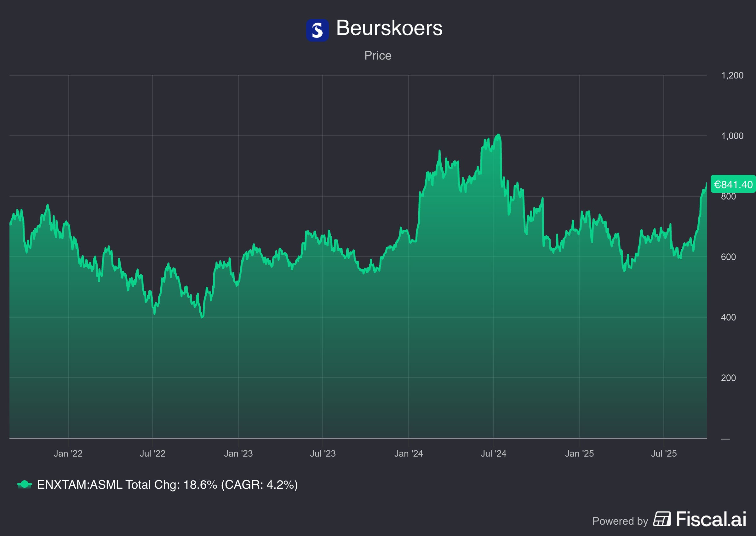The image size is (756, 536).
Task: Click the €841.40 current price label
Action: (733, 184)
